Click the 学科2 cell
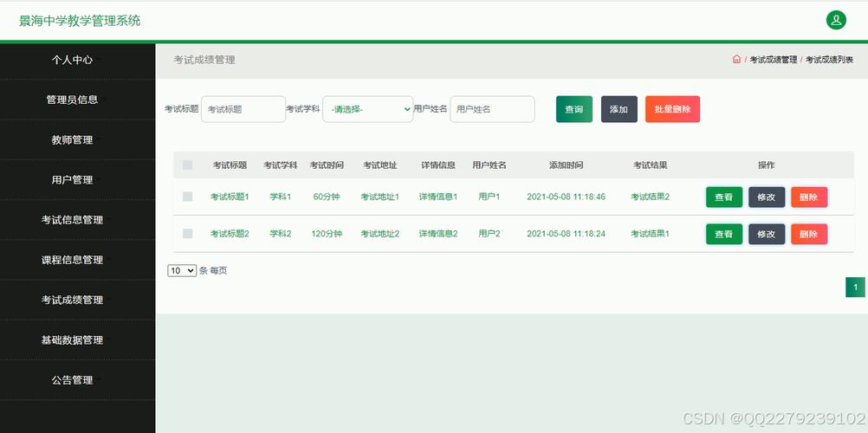 (x=280, y=234)
